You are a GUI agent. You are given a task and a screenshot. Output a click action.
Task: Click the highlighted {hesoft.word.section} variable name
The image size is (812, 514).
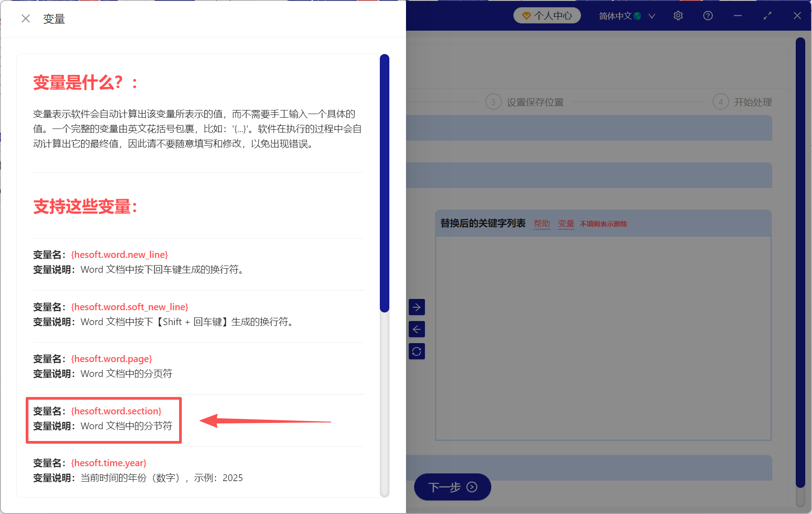click(x=116, y=411)
